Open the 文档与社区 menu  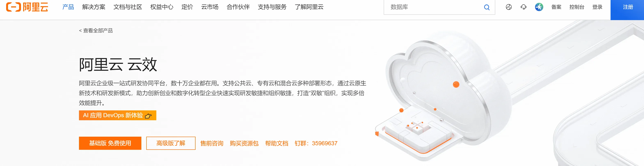pos(127,7)
